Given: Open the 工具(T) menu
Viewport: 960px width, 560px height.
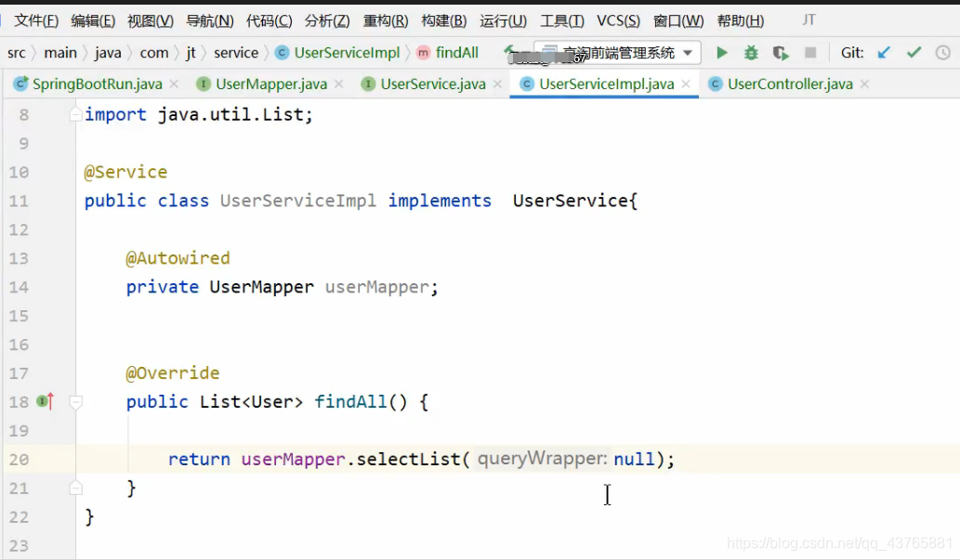Looking at the screenshot, I should pyautogui.click(x=562, y=20).
